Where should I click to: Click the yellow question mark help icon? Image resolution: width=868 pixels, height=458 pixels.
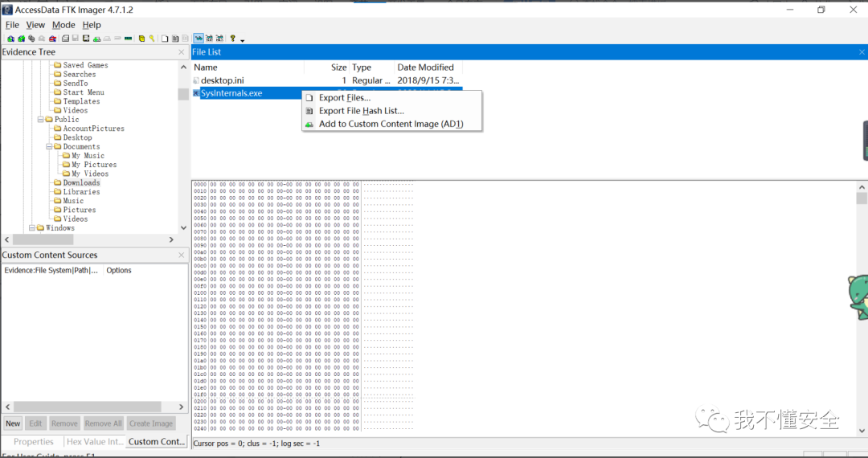[x=232, y=39]
